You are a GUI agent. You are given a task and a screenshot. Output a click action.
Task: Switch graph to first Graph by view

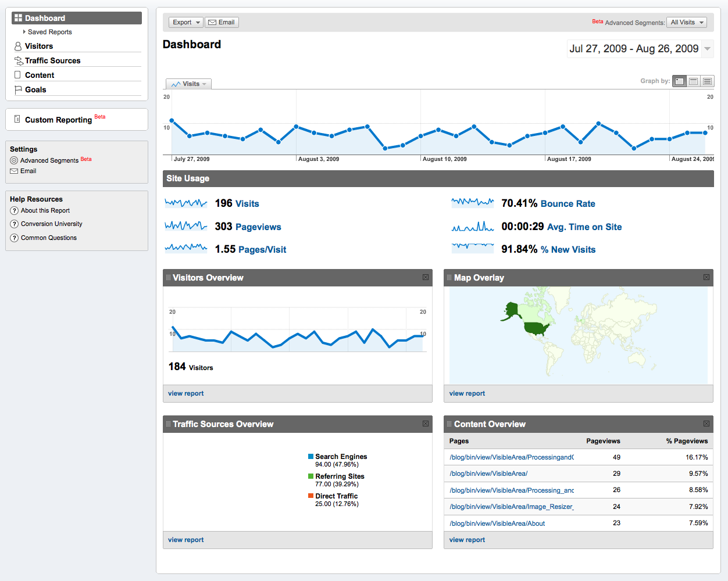679,81
